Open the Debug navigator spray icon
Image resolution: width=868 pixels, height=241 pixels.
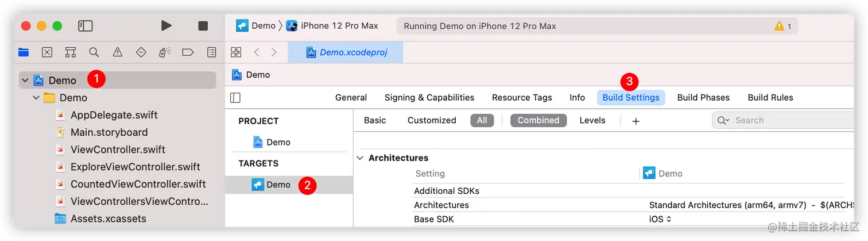click(x=165, y=52)
